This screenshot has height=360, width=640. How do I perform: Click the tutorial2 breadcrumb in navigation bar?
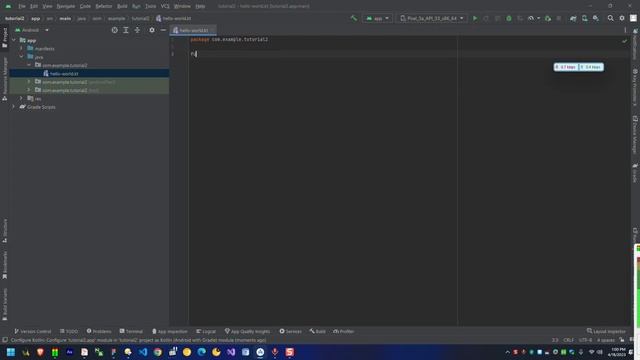[14, 18]
